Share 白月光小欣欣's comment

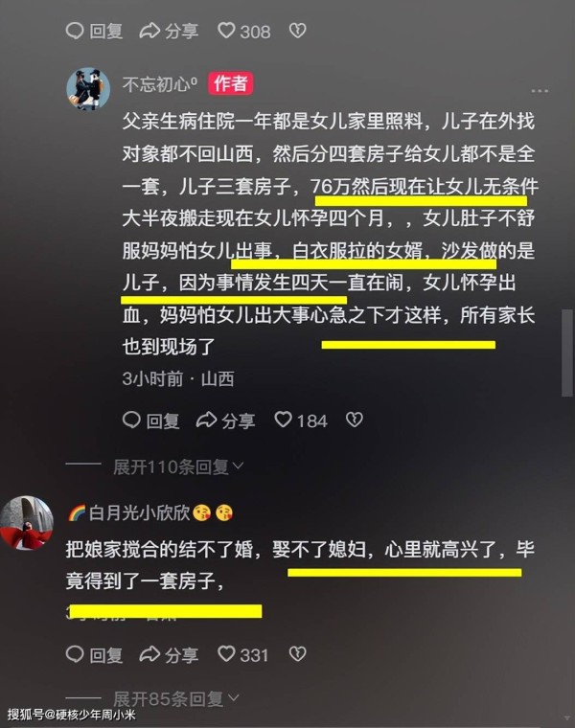pos(169,654)
